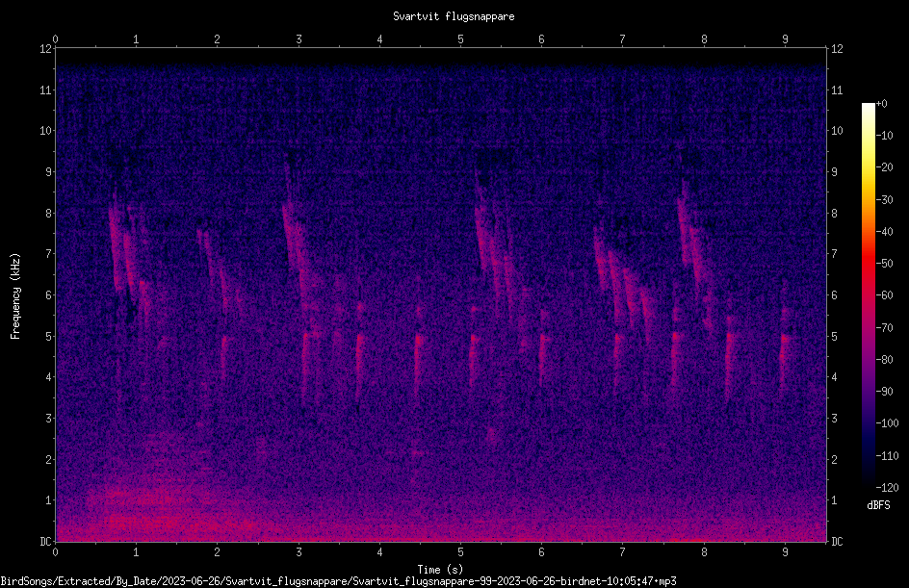Screen dimensions: 909x588
Task: Click the 'dBFS' colorbar unit label
Action: point(878,505)
